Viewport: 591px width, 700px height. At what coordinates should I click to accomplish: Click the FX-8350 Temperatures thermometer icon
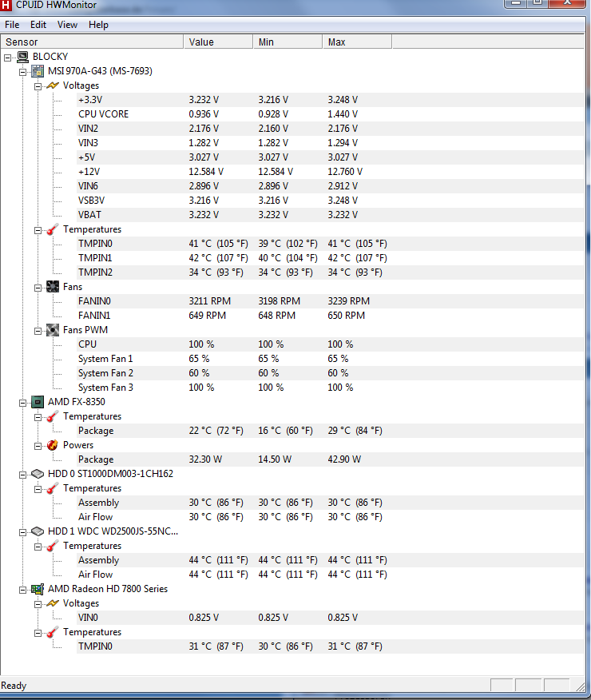(x=53, y=416)
